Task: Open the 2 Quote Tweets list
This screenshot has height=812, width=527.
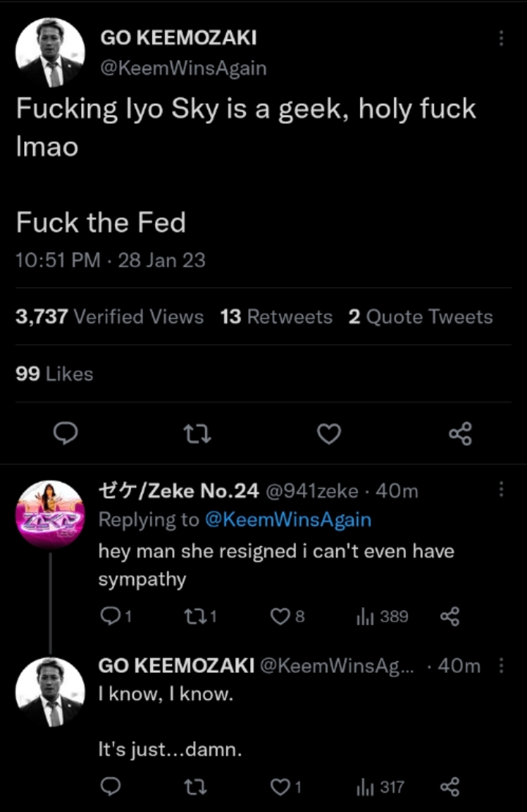Action: pos(420,317)
